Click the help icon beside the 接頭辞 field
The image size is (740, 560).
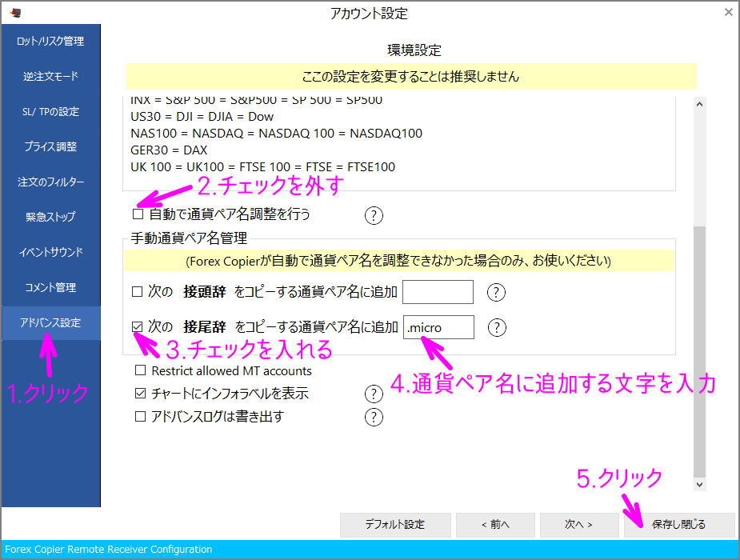pos(496,292)
